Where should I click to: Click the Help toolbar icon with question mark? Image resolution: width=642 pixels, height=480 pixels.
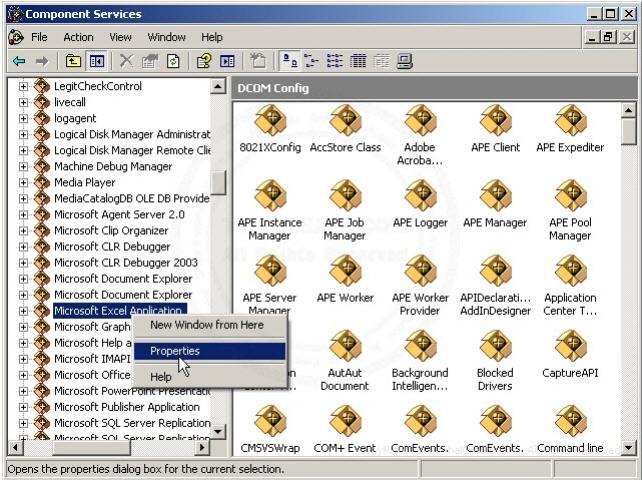coord(204,61)
